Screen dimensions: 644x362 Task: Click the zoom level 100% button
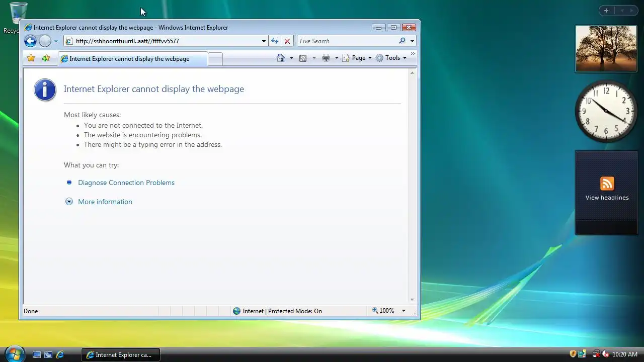383,311
